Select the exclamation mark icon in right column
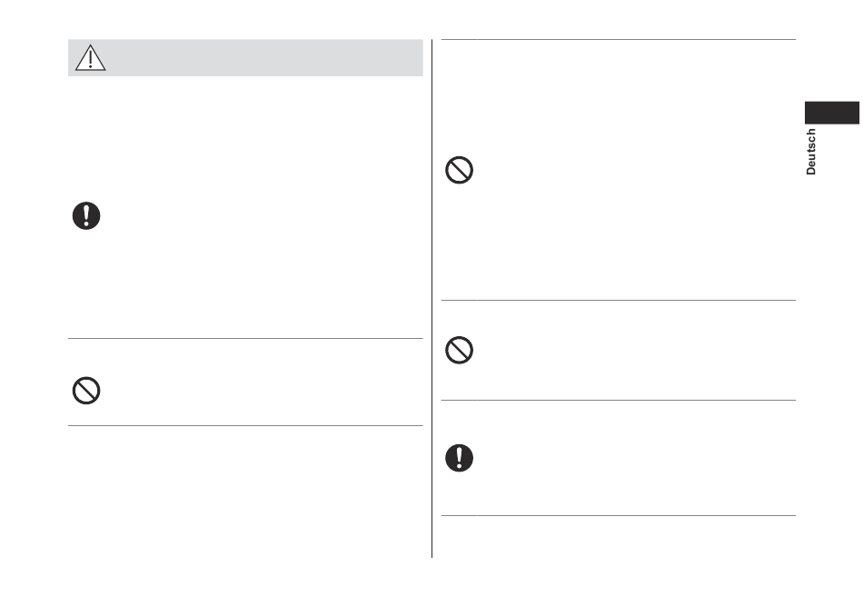 (459, 458)
